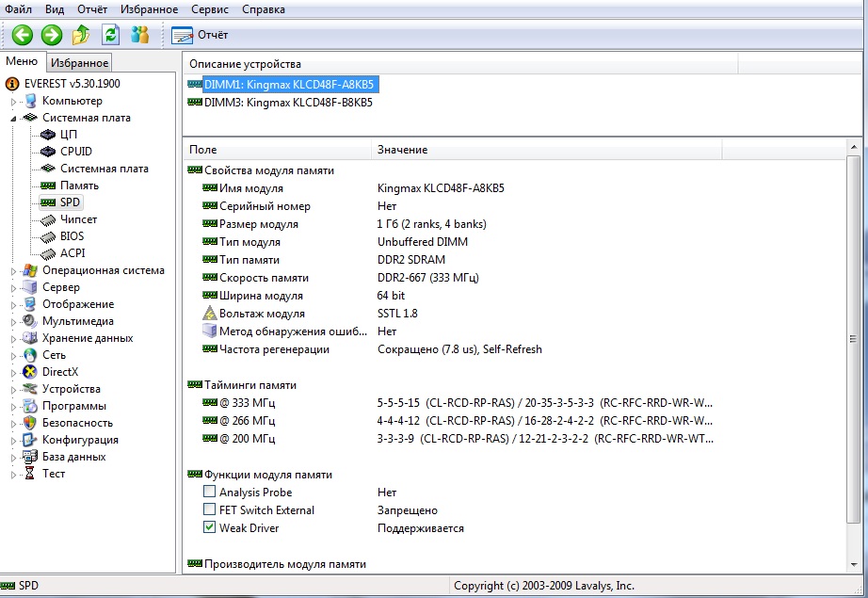This screenshot has width=868, height=598.
Task: Open the Отчёт menu in menu bar
Action: coord(92,9)
